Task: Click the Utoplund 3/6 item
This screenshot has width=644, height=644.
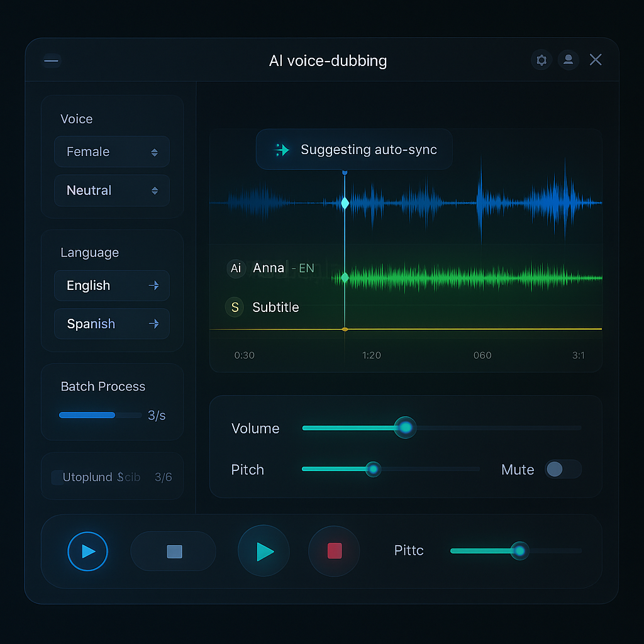Action: 112,477
